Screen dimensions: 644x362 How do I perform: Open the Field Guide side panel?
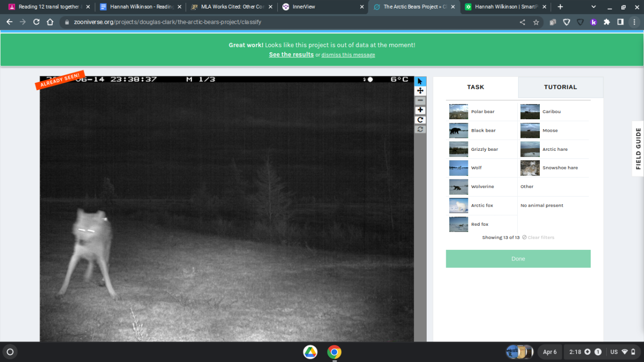click(x=638, y=148)
